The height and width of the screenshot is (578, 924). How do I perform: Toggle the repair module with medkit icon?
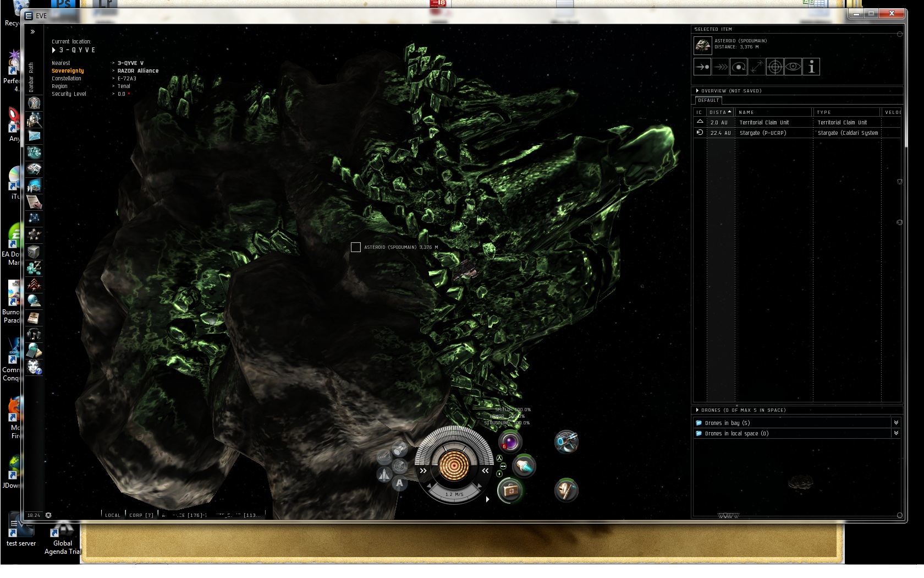[x=509, y=490]
